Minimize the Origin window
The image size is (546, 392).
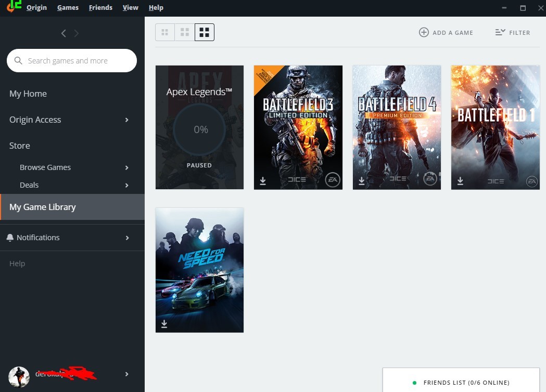(504, 8)
